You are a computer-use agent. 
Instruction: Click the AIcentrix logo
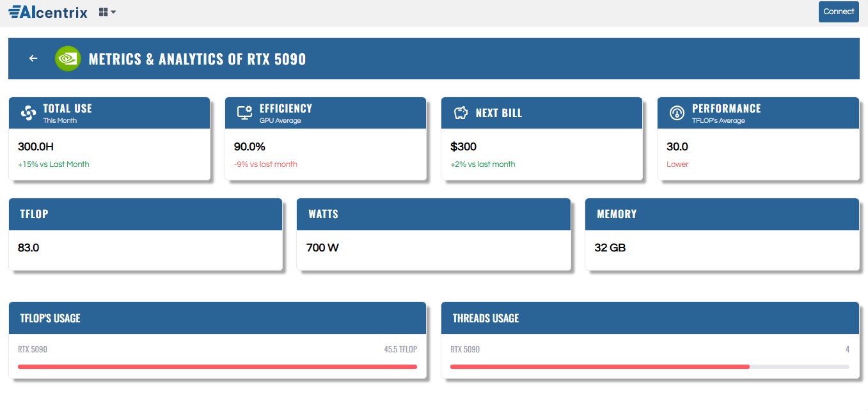48,12
